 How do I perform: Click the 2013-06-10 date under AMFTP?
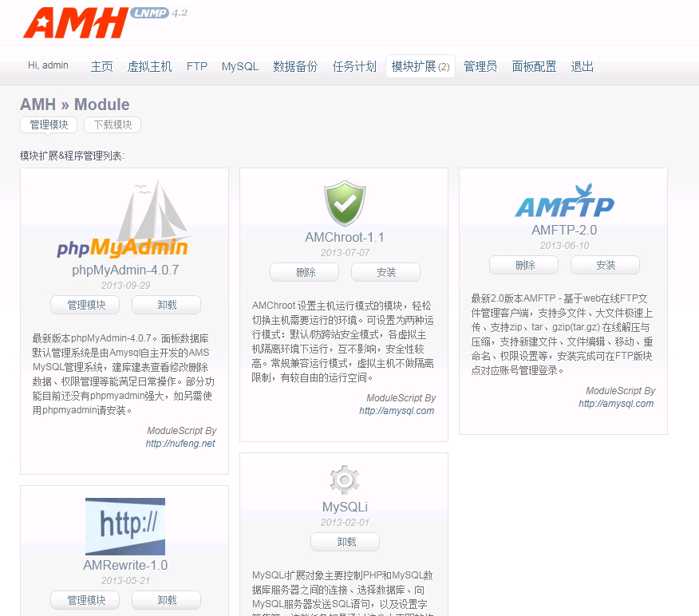click(x=564, y=246)
